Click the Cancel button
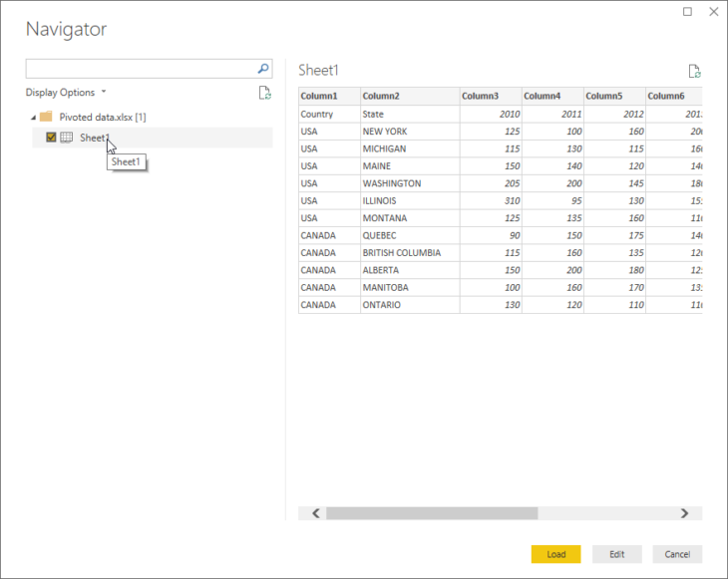The height and width of the screenshot is (579, 728). [677, 554]
